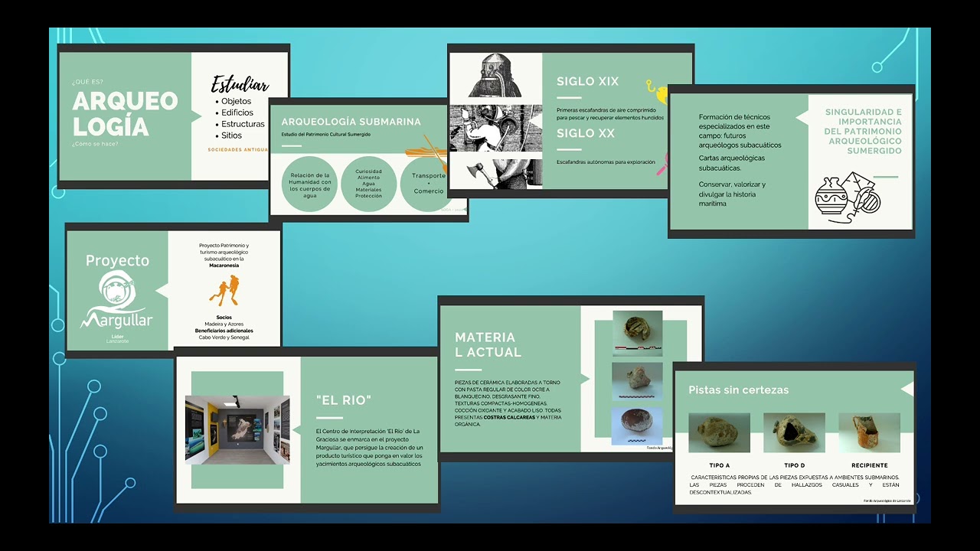Click the pink icon beside Escafandras autónomas
Image resolution: width=980 pixels, height=551 pixels.
pos(663,164)
